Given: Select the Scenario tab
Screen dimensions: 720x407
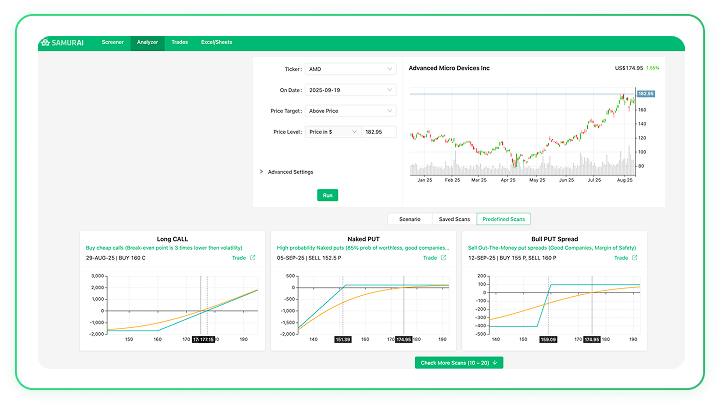Looking at the screenshot, I should point(409,218).
